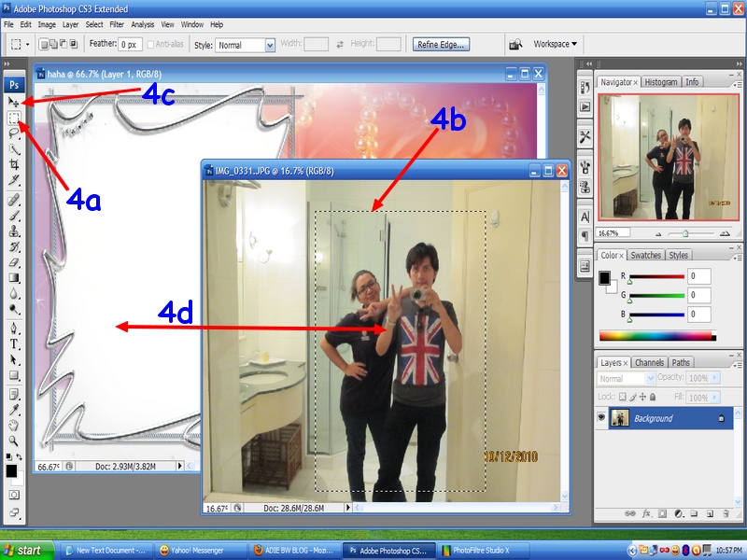Click the Feather value field
This screenshot has width=747, height=560.
click(x=130, y=45)
